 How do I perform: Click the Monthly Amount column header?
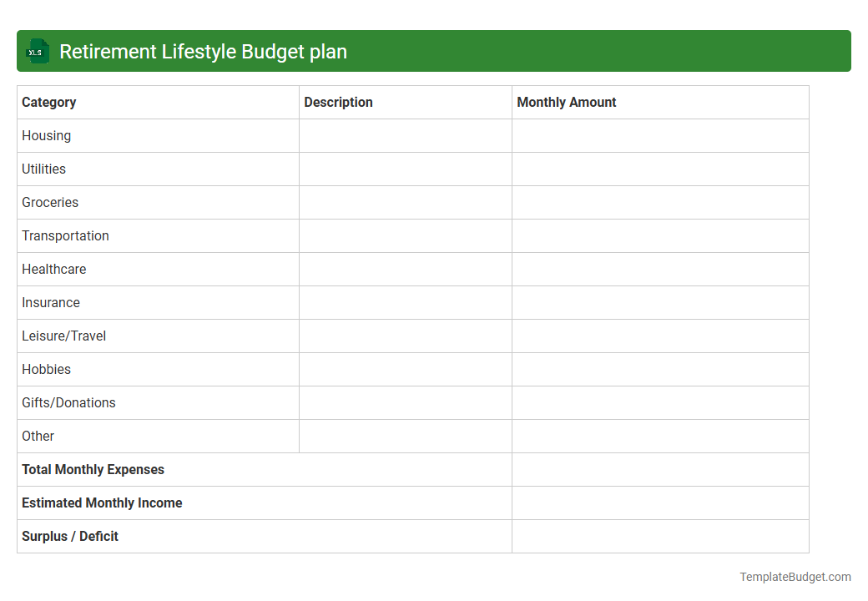tap(566, 102)
